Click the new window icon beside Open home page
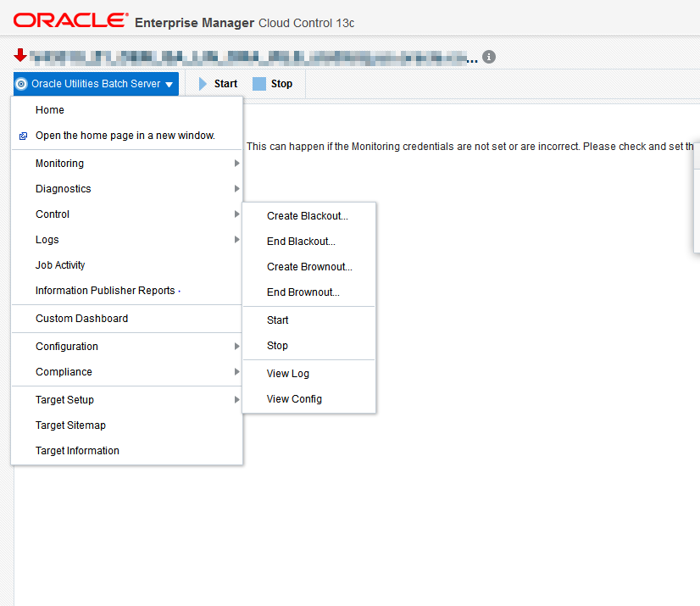Viewport: 700px width, 606px height. [23, 136]
